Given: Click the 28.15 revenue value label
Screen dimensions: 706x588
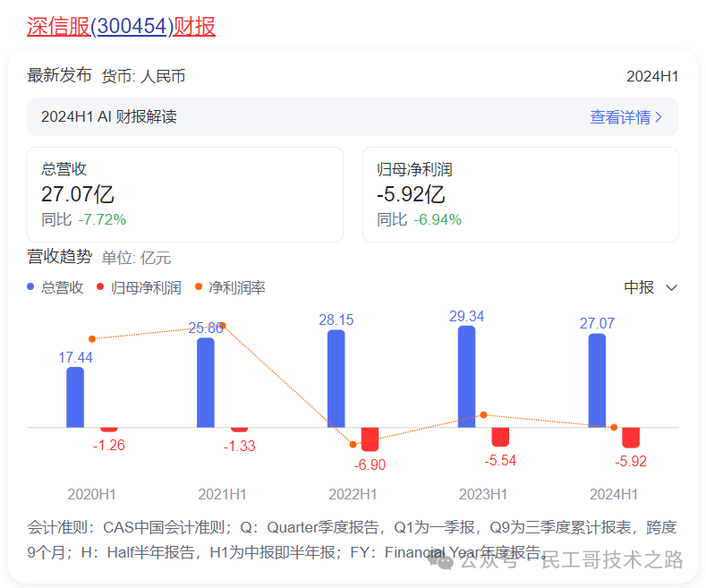Looking at the screenshot, I should (336, 320).
